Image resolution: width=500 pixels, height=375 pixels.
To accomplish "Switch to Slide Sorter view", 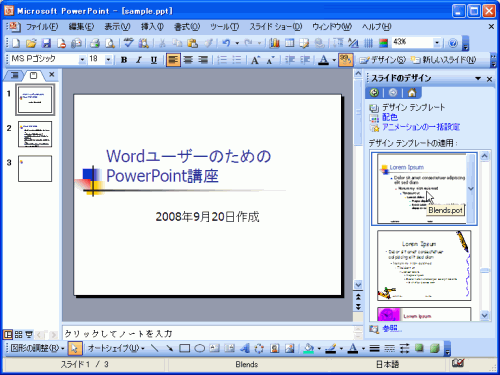I will coord(19,334).
